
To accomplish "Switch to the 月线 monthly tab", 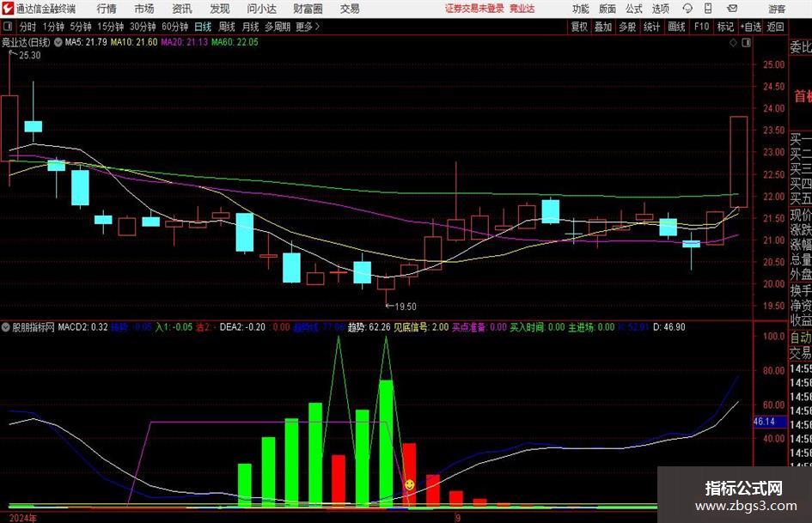I will pos(251,27).
